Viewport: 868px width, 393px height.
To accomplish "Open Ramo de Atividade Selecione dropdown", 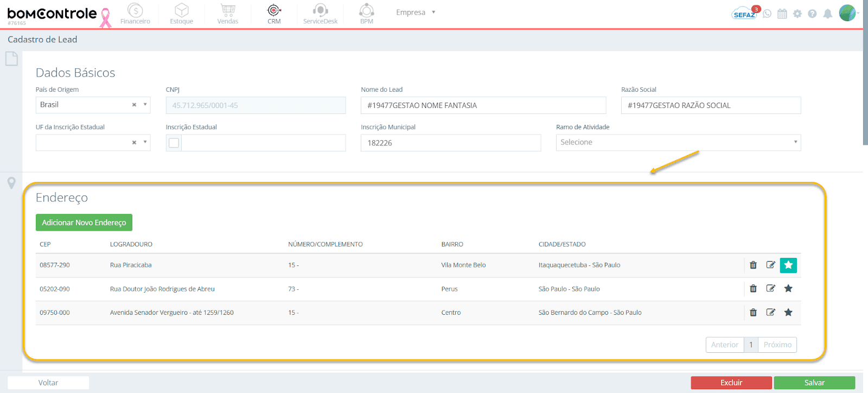I will point(678,142).
